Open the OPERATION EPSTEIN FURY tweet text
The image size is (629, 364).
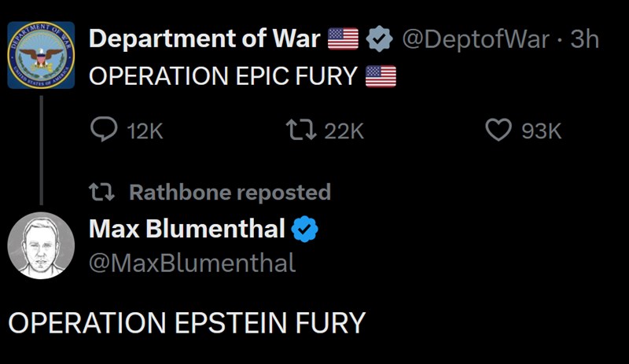(x=187, y=323)
